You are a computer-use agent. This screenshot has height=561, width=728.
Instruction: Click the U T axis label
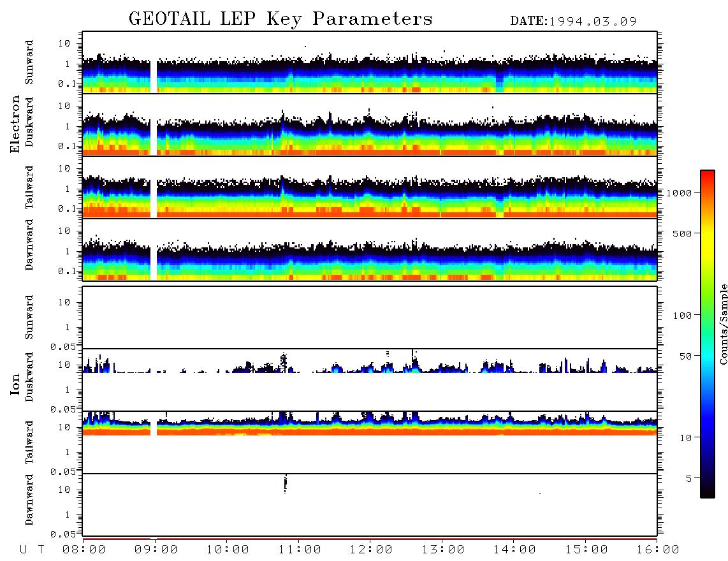pos(33,550)
